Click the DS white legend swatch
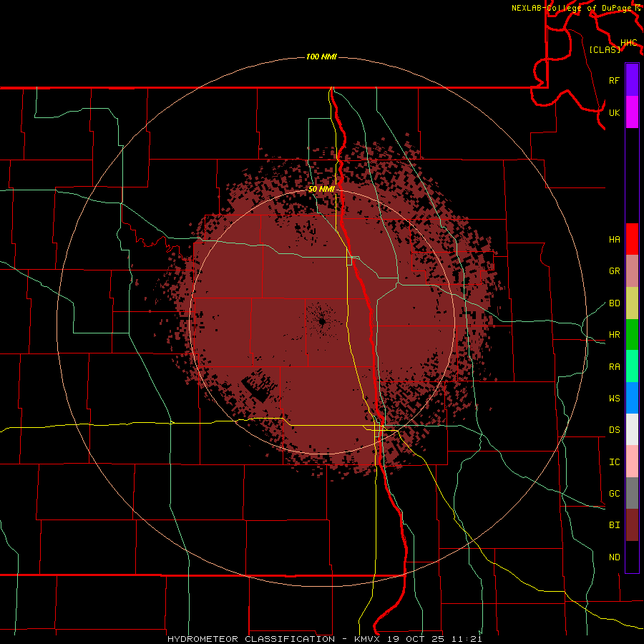This screenshot has height=644, width=644. (x=632, y=429)
